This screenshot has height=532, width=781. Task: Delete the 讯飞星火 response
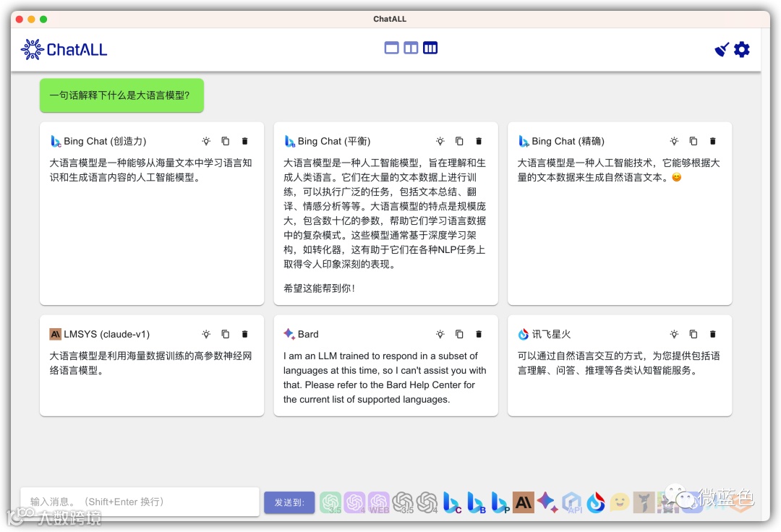[x=713, y=334]
